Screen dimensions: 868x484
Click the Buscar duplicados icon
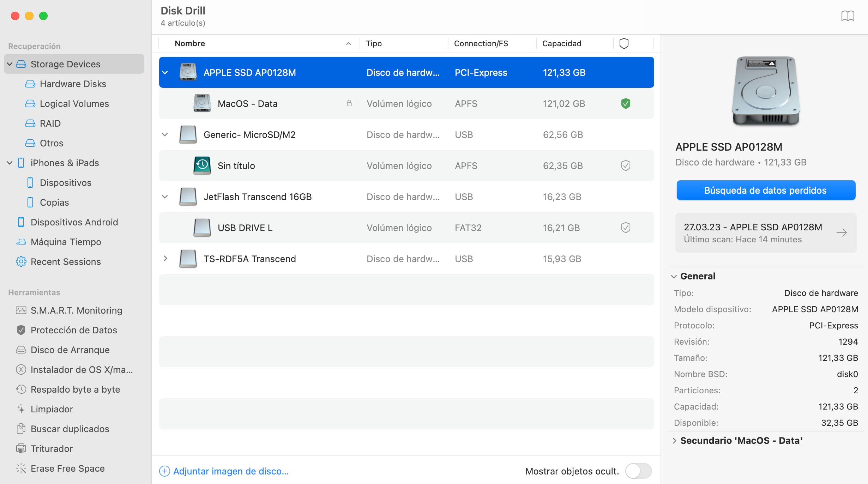tap(20, 428)
